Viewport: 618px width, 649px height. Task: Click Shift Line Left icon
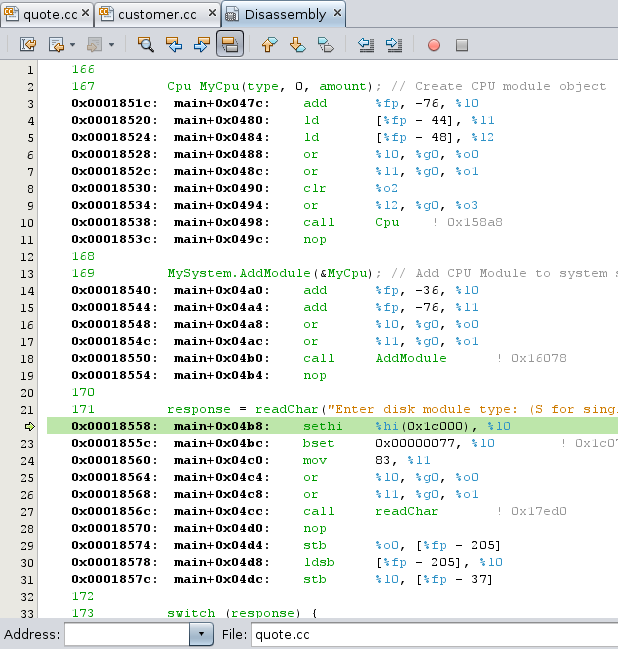click(x=365, y=45)
